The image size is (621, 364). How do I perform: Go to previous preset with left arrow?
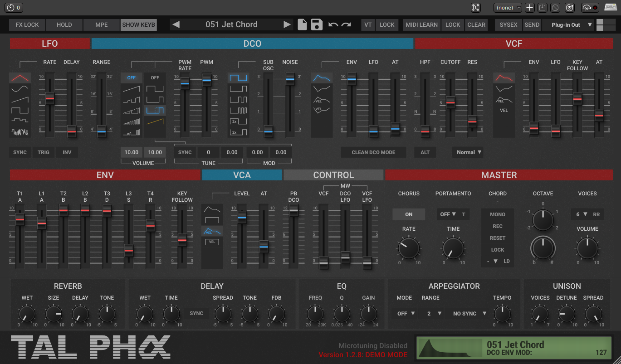click(176, 24)
